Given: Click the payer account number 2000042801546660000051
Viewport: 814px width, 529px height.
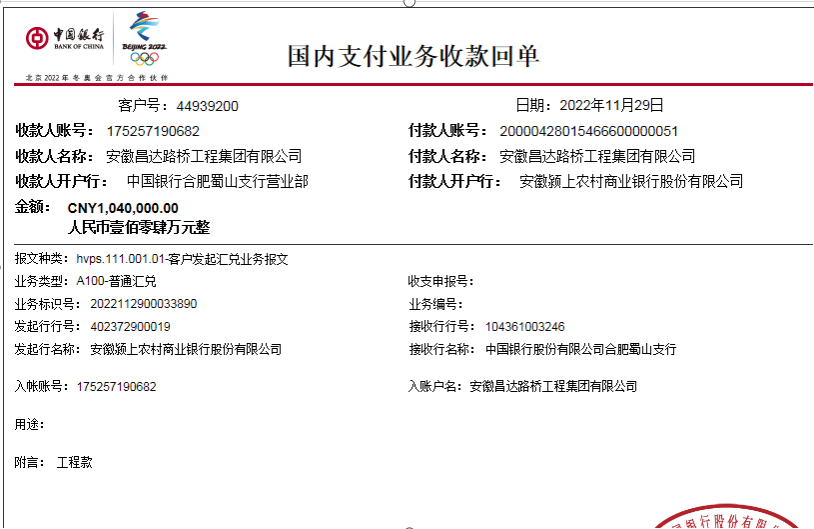Looking at the screenshot, I should (x=589, y=131).
